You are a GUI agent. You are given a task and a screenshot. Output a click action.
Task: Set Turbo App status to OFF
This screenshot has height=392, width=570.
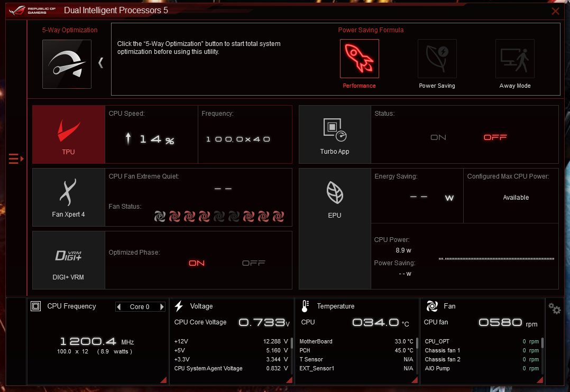(x=495, y=137)
